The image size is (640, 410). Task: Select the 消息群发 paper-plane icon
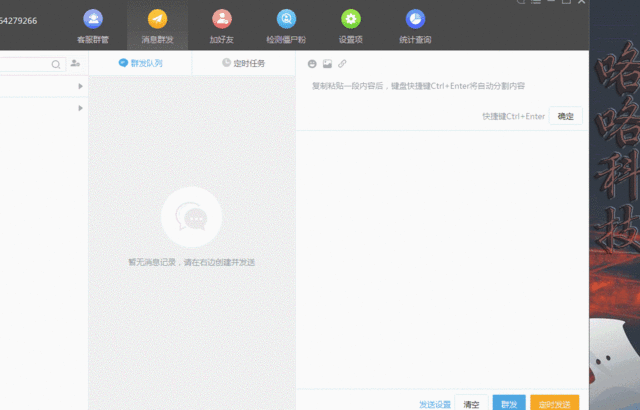(x=157, y=19)
